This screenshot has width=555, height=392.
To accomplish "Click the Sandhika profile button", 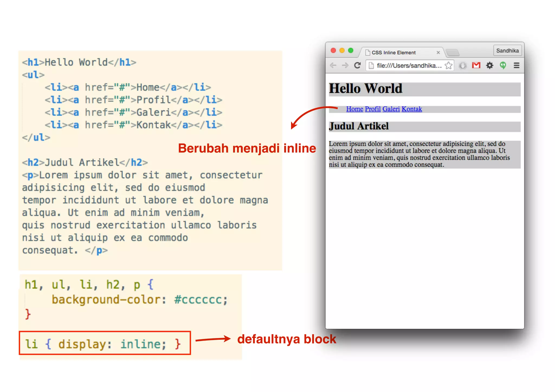I will (x=507, y=51).
